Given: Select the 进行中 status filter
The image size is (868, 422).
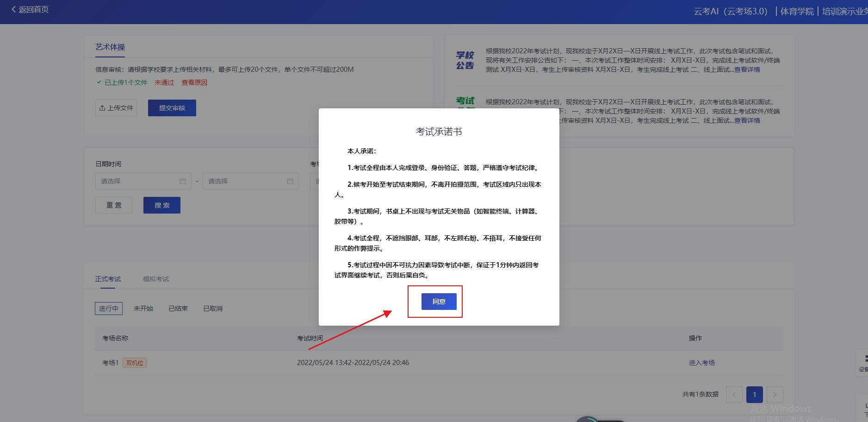Looking at the screenshot, I should [x=109, y=309].
